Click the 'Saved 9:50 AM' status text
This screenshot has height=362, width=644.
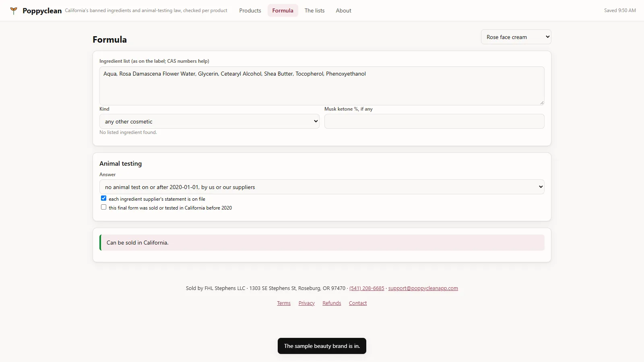point(620,10)
